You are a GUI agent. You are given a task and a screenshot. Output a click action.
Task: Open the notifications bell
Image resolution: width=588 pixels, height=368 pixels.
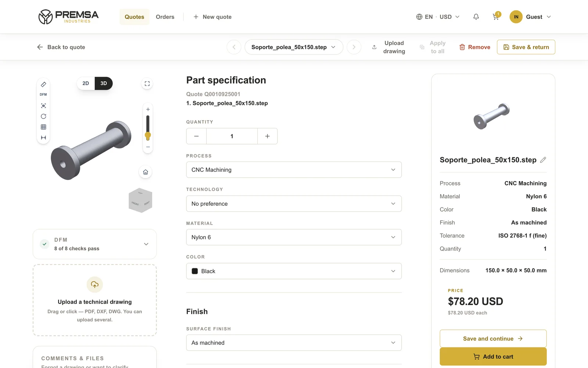click(x=476, y=17)
